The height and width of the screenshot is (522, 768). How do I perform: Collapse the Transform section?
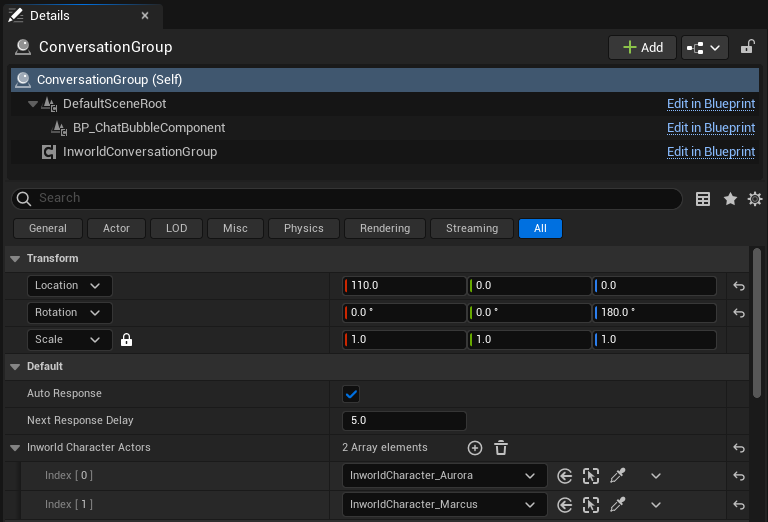pos(15,259)
